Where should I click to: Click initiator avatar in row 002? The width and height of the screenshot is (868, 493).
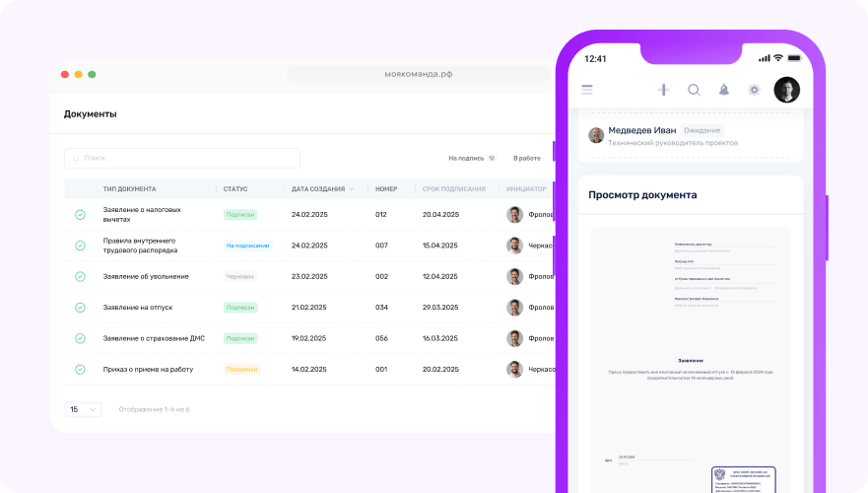(x=515, y=276)
